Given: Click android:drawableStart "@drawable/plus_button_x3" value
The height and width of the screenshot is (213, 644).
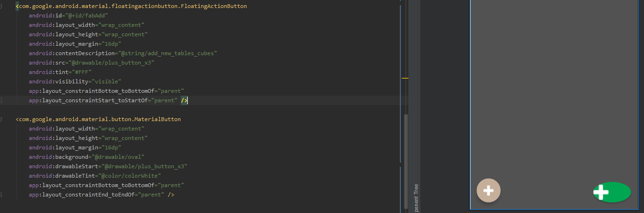Looking at the screenshot, I should 144,166.
